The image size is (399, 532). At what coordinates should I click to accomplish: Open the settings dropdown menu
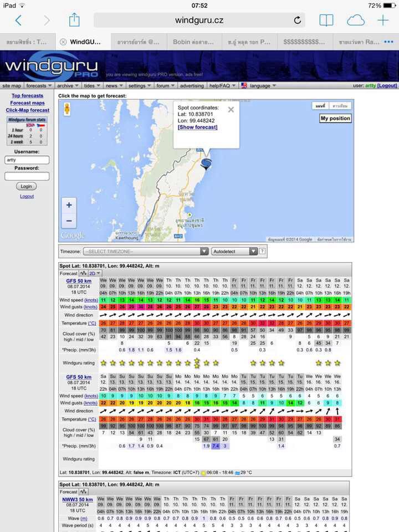pyautogui.click(x=140, y=86)
